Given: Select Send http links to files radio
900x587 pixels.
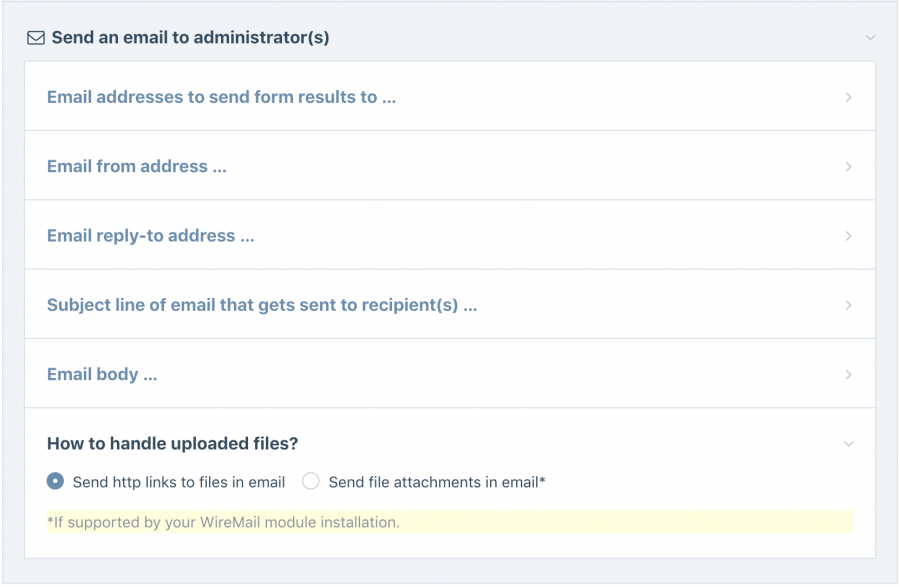Looking at the screenshot, I should click(55, 481).
